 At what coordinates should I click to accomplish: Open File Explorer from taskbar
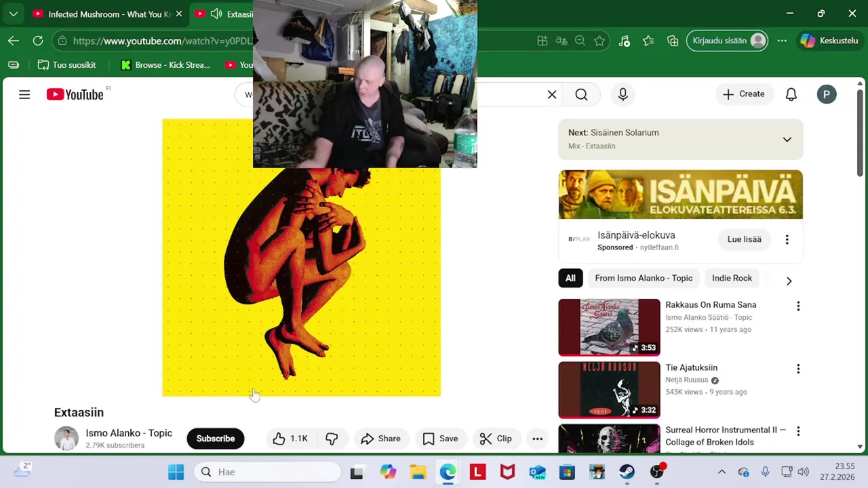[x=418, y=472]
